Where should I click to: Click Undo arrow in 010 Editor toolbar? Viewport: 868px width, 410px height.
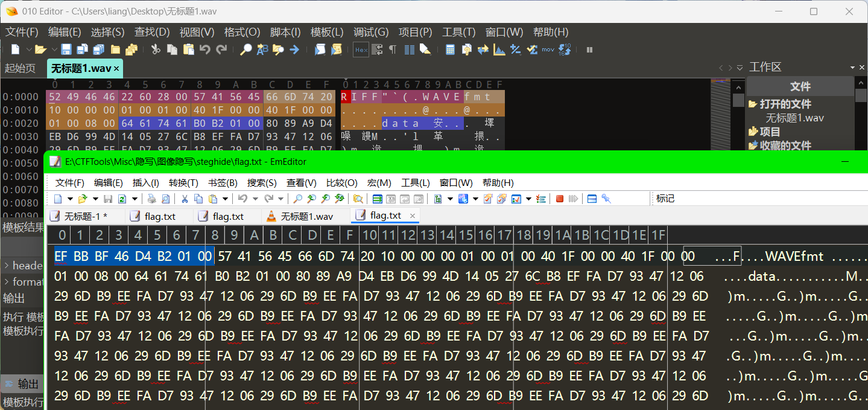tap(205, 50)
